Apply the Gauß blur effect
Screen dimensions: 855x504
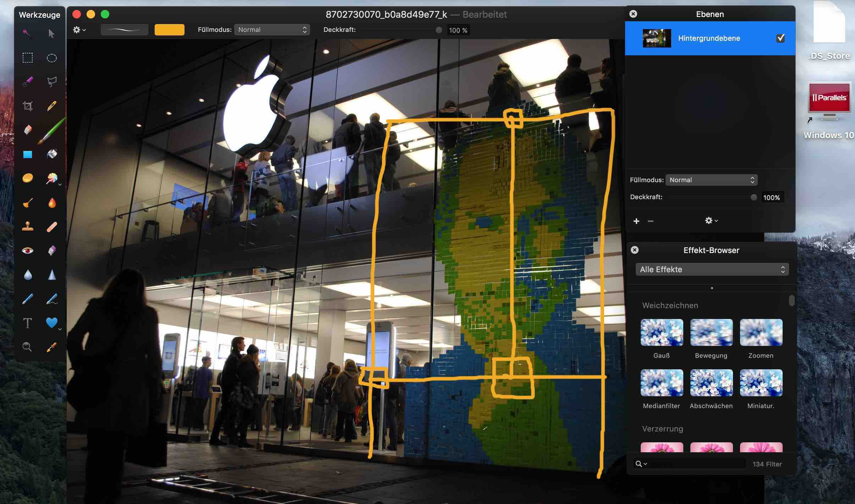[x=662, y=332]
